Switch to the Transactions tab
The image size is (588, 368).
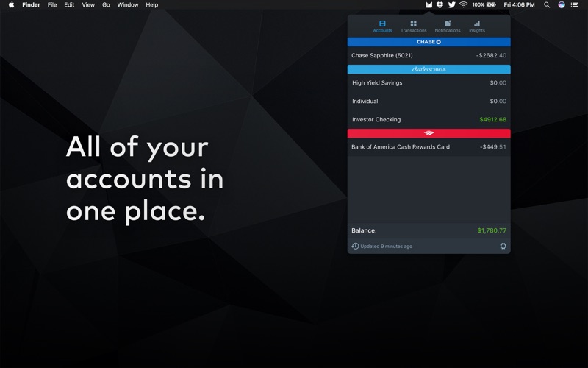coord(413,26)
